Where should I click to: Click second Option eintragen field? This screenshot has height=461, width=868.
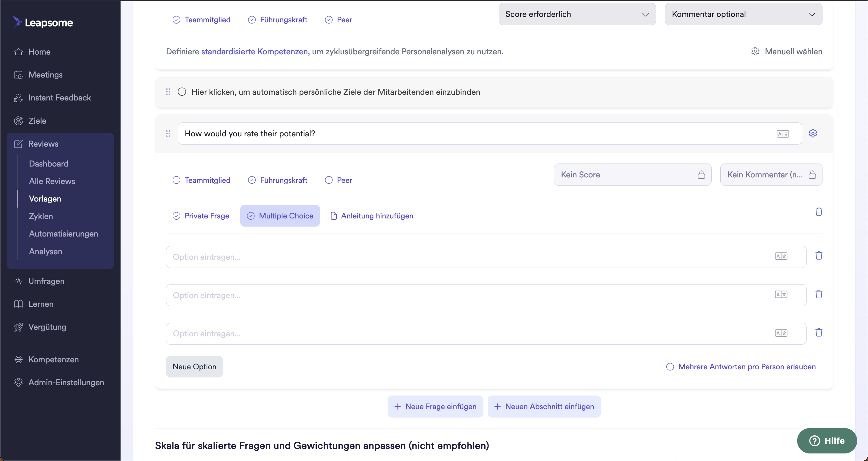pyautogui.click(x=486, y=295)
